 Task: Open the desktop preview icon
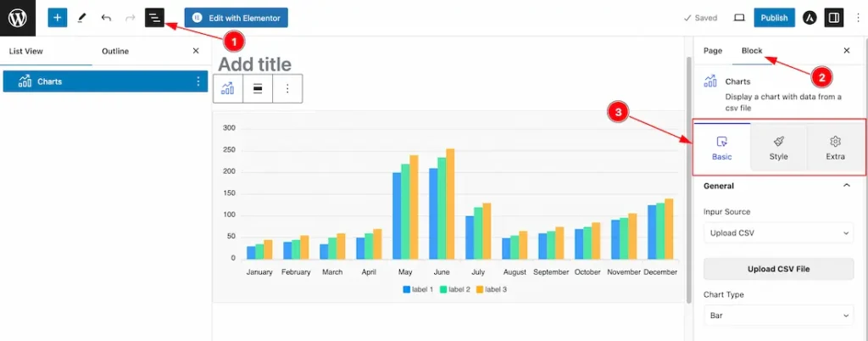[x=739, y=18]
